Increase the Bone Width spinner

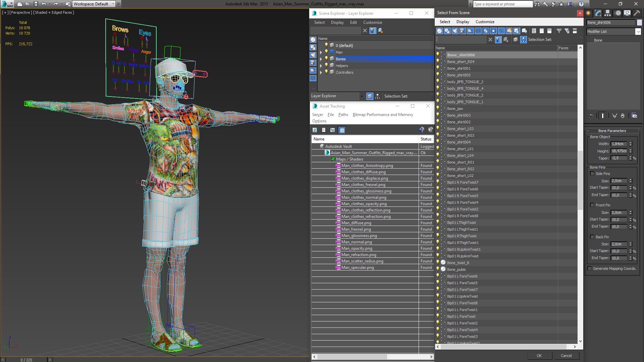pyautogui.click(x=631, y=142)
